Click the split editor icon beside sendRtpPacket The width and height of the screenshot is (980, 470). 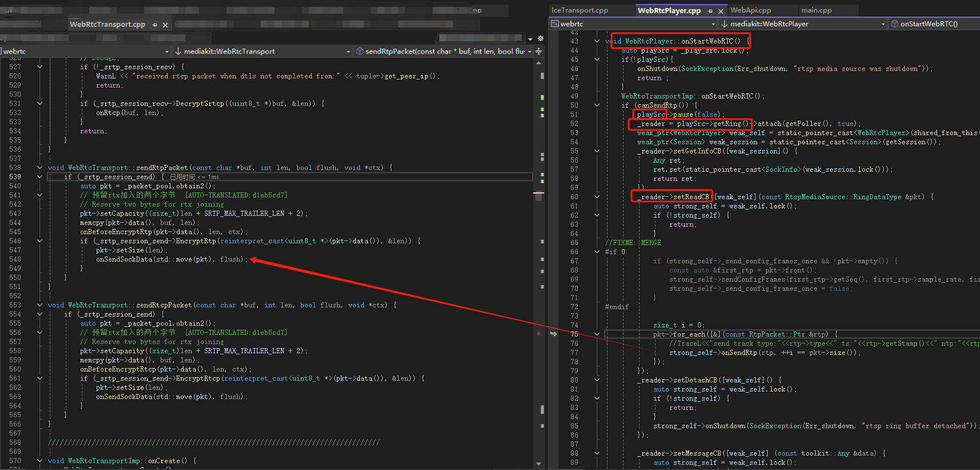(x=538, y=52)
